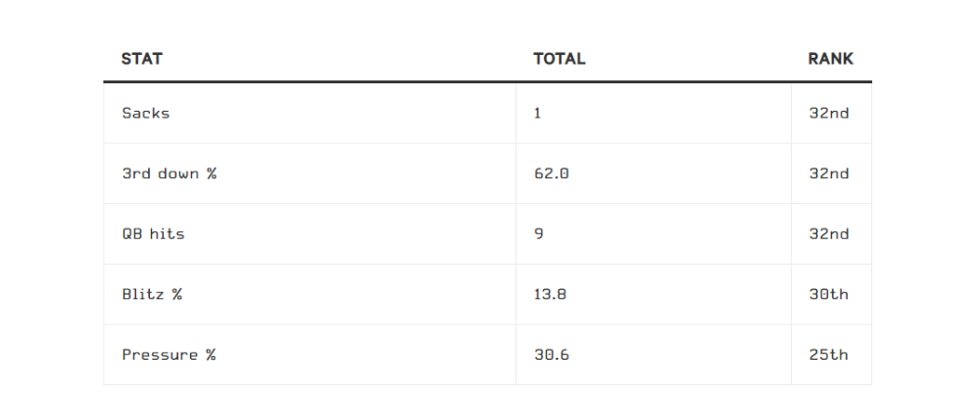The image size is (980, 399).
Task: Click the RANK column header
Action: coord(831,59)
